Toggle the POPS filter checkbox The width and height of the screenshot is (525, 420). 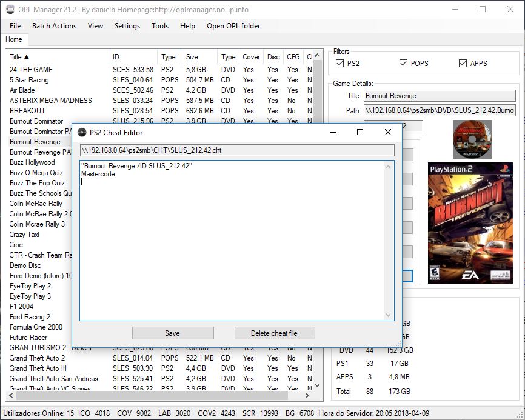403,63
